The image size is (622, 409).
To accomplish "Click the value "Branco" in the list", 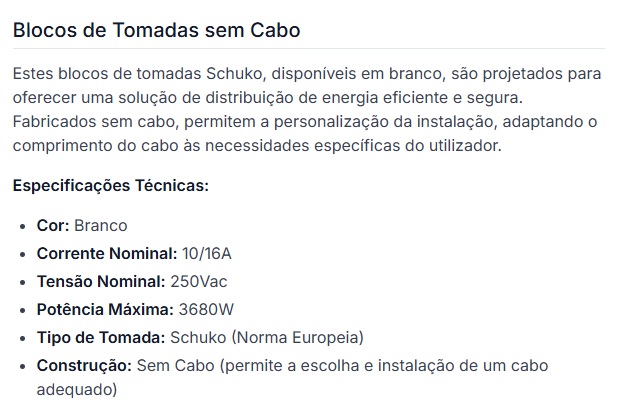I will [101, 226].
